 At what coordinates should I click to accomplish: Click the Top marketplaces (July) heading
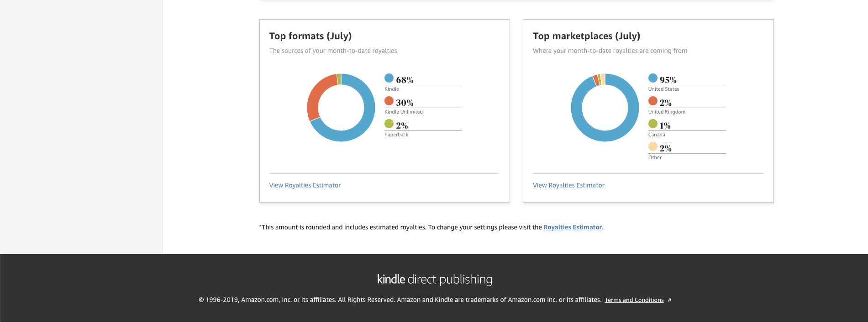[586, 36]
